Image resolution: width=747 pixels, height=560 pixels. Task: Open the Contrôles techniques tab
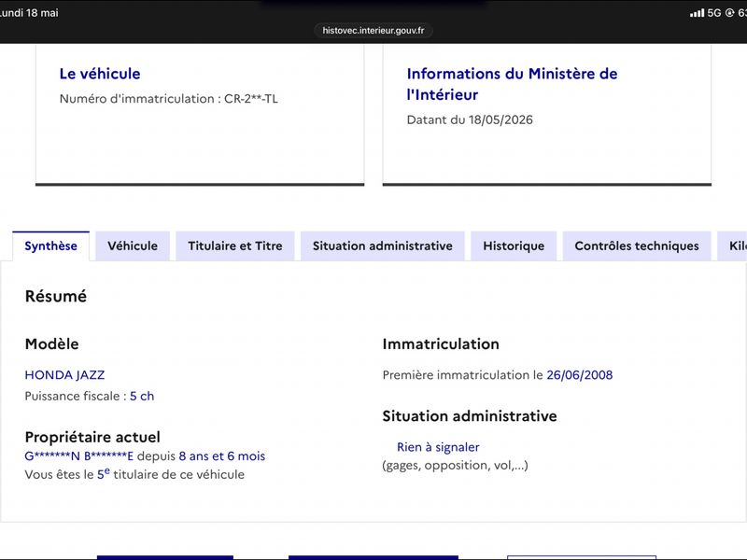click(x=637, y=246)
